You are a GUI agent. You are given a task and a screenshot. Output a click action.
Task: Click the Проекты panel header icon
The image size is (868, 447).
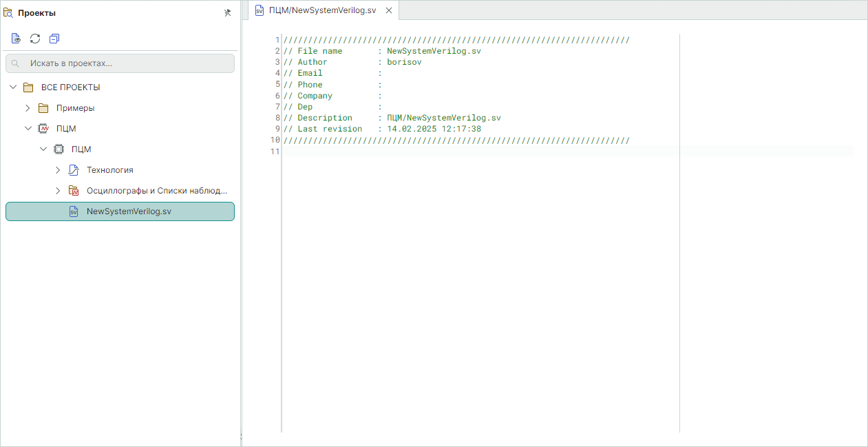point(9,13)
